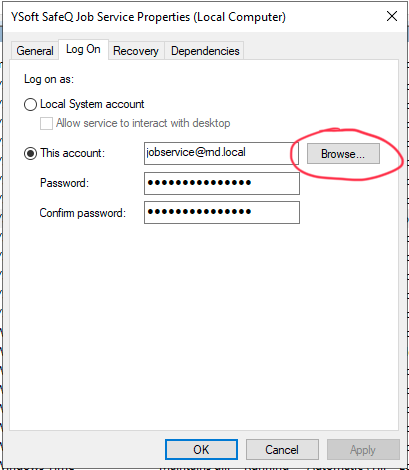The height and width of the screenshot is (470, 409).
Task: Tick Allow service to interact with desktop
Action: [46, 123]
